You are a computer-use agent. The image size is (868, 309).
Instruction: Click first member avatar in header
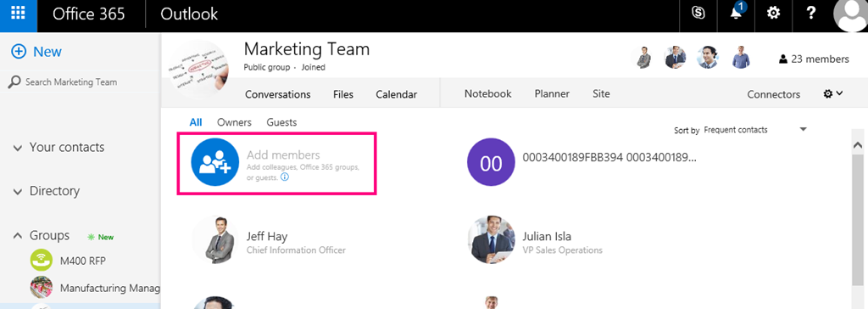coord(643,57)
